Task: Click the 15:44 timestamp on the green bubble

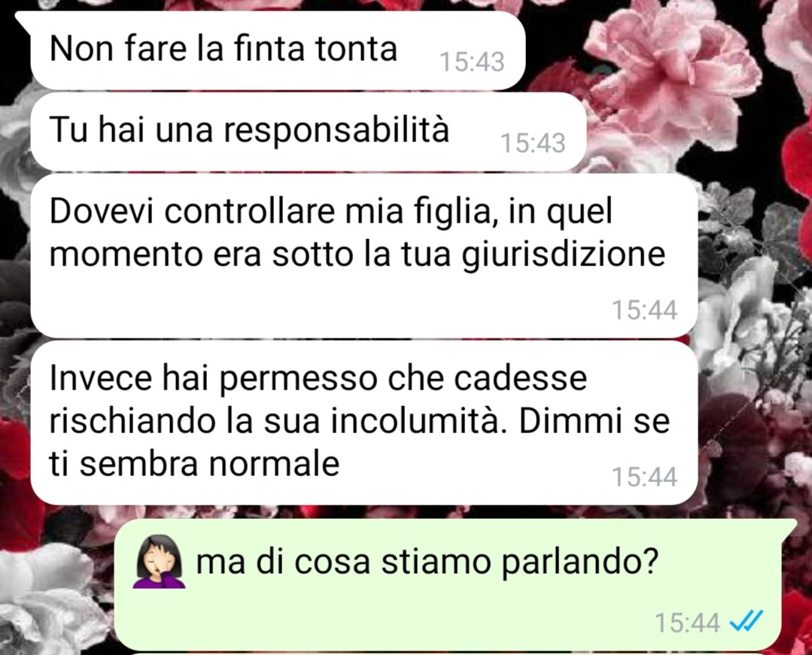Action: click(x=687, y=622)
